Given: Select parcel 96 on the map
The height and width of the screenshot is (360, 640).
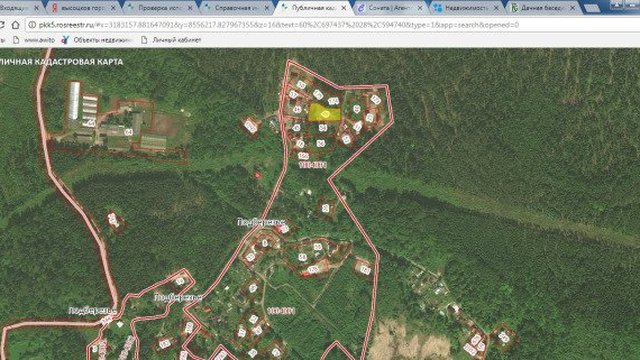Looking at the screenshot, I should pos(320,143).
